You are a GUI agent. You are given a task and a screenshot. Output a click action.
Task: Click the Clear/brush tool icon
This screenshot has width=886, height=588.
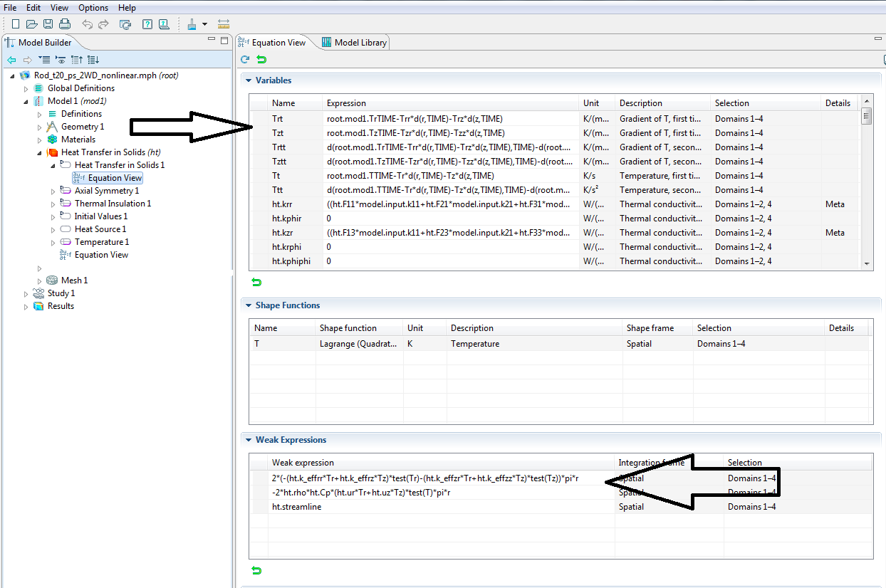(192, 24)
